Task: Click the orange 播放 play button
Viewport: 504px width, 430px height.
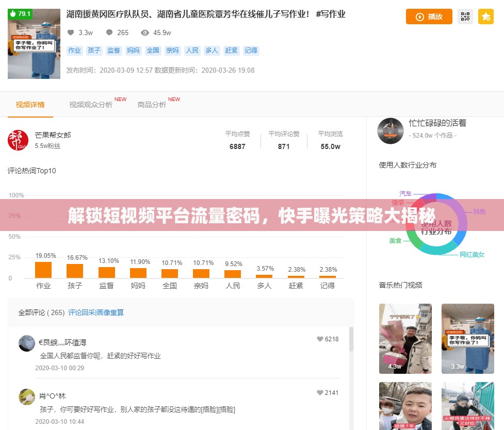Action: (429, 16)
